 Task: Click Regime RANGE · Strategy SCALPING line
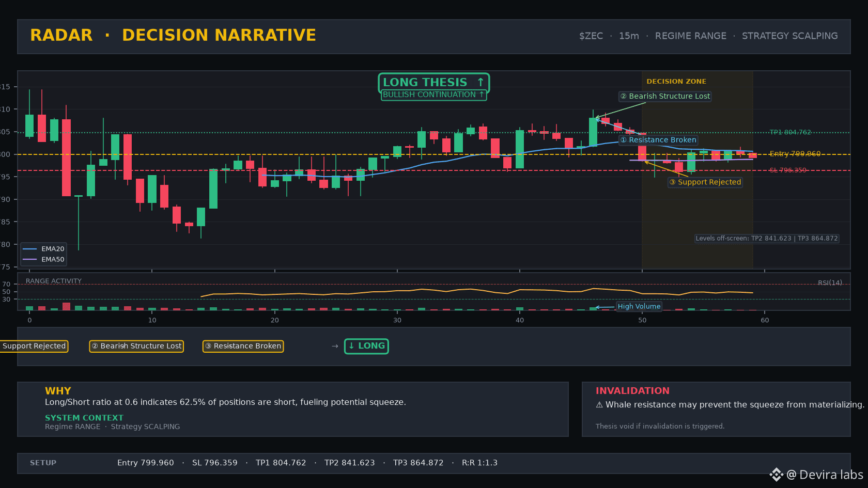coord(113,427)
